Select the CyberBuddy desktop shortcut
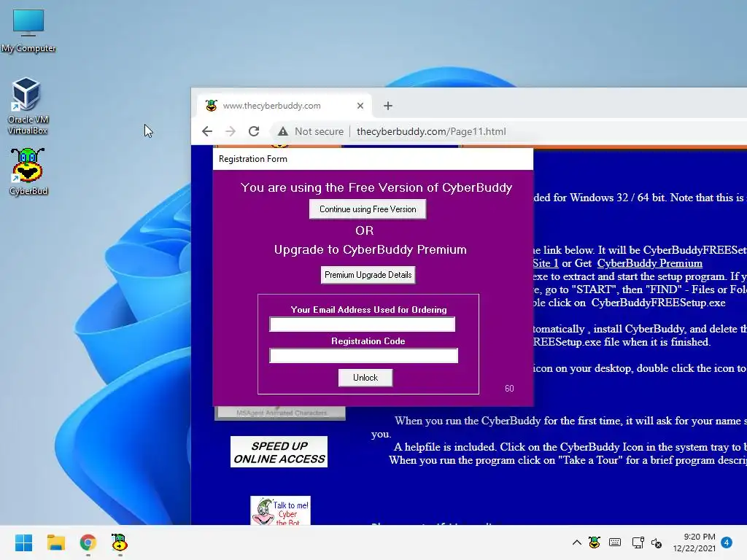The image size is (747, 560). pos(28,171)
